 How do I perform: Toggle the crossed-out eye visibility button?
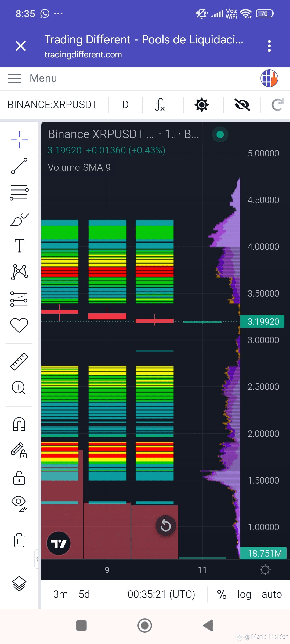pos(242,105)
